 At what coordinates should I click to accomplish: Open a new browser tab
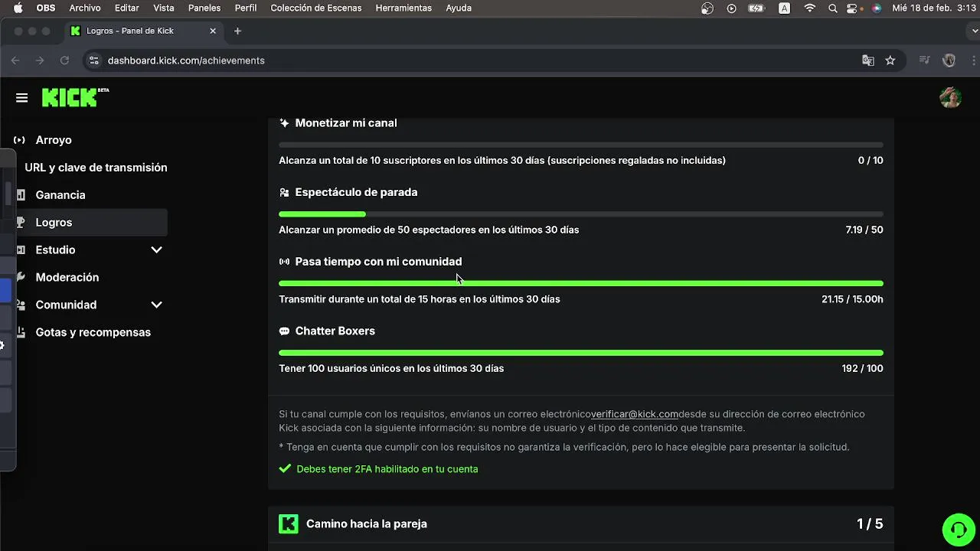coord(237,31)
